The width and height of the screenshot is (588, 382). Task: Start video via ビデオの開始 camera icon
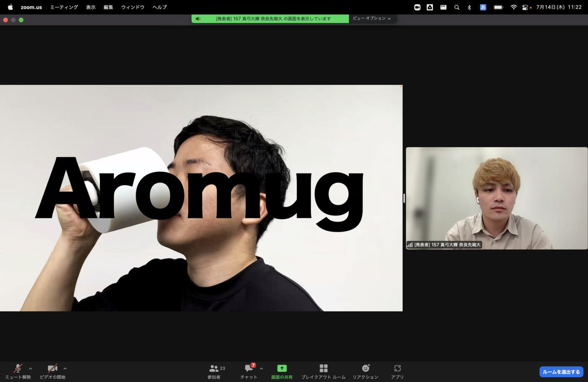click(x=52, y=369)
